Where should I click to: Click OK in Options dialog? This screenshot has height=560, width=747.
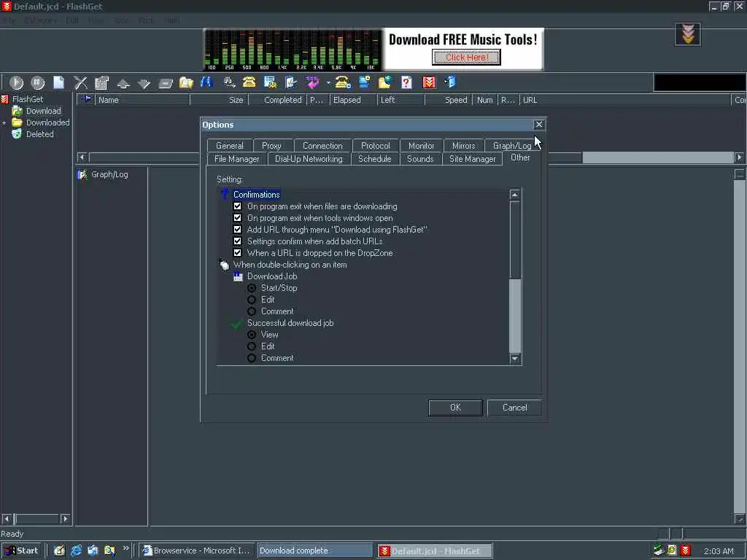point(455,408)
